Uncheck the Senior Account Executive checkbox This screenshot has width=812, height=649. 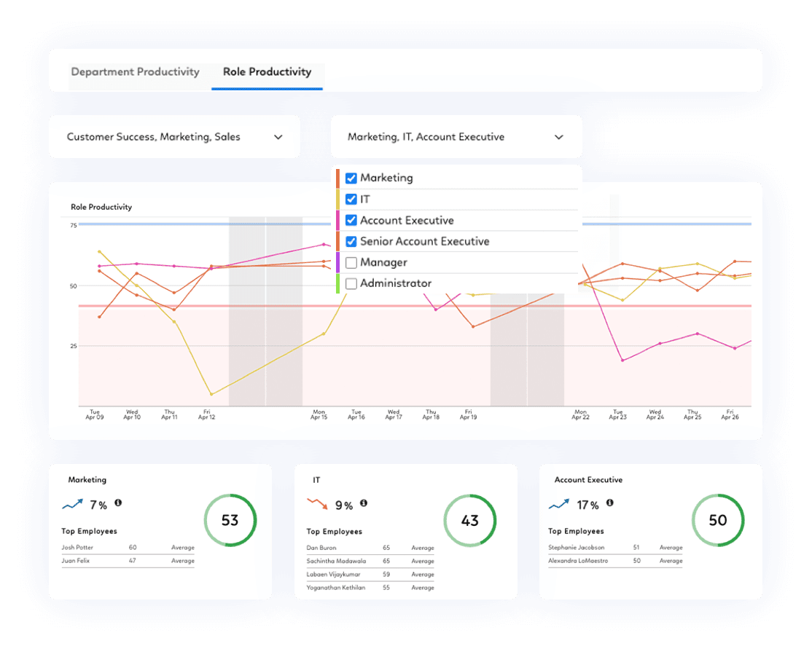(351, 242)
